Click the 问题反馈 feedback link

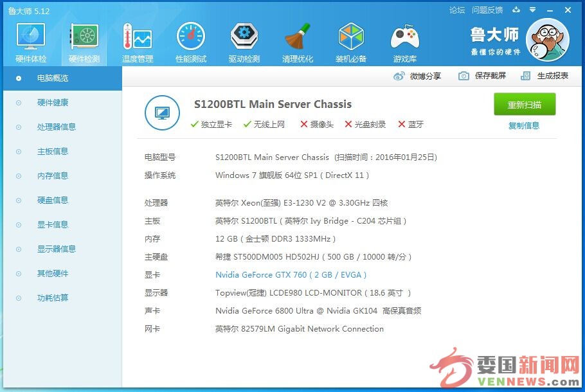point(487,10)
